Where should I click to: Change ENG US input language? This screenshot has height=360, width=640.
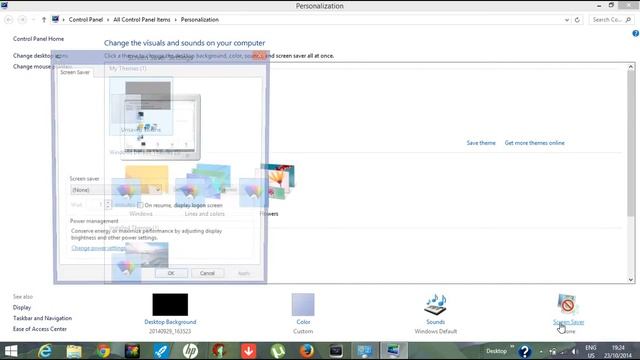coord(591,351)
